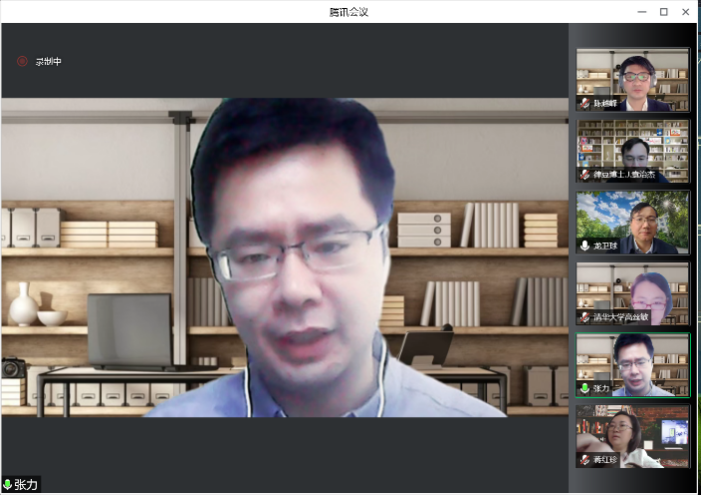Viewport: 701px width, 495px height.
Task: Maximize the 腾讯会议 window
Action: [x=663, y=11]
